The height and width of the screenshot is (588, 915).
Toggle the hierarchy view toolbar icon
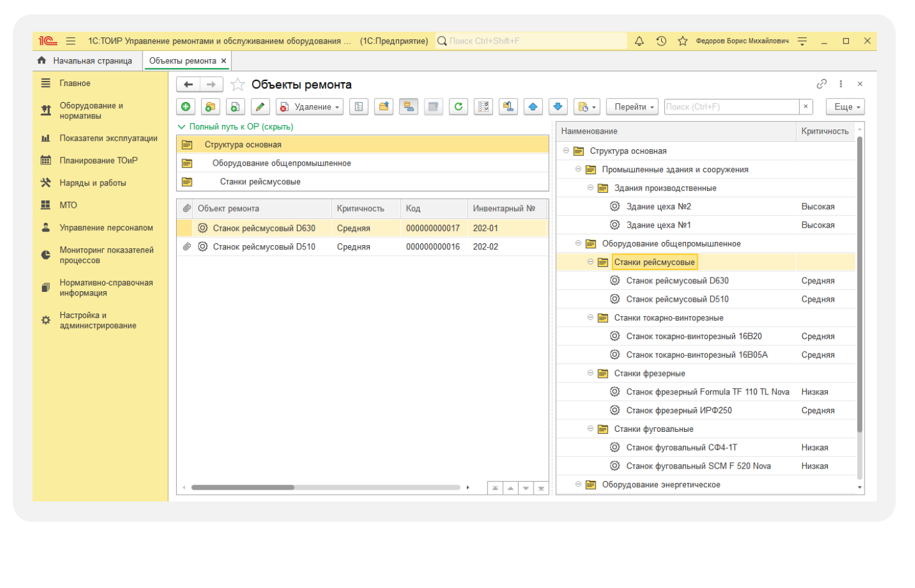408,107
